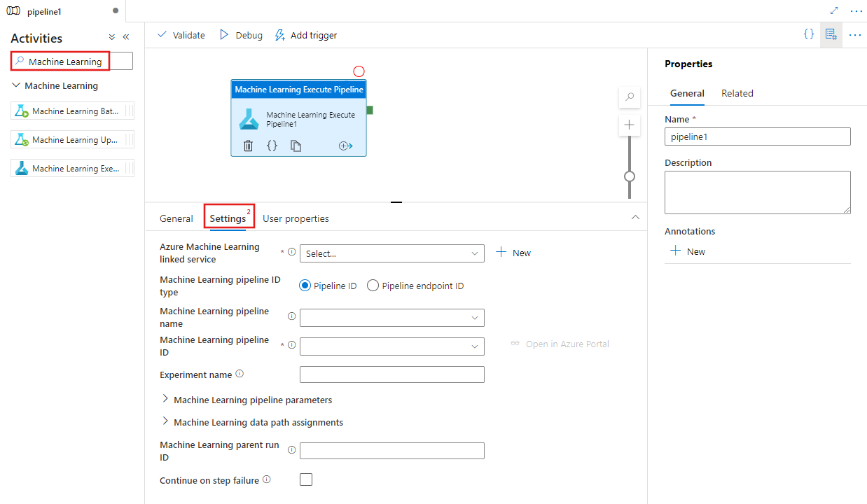Delete the activity using its trash icon
The image size is (867, 504).
(249, 146)
